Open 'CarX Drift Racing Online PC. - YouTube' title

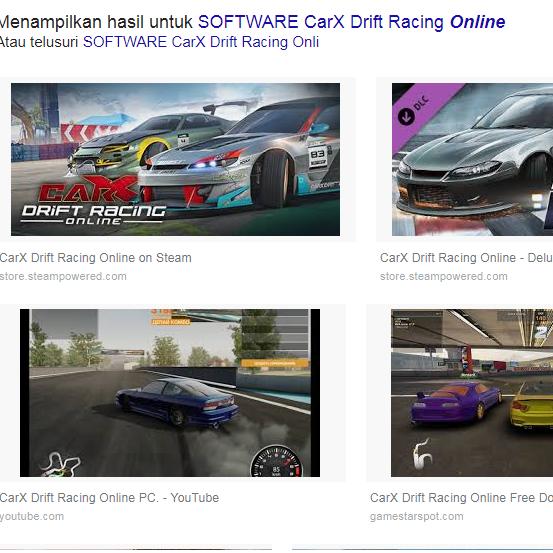109,498
